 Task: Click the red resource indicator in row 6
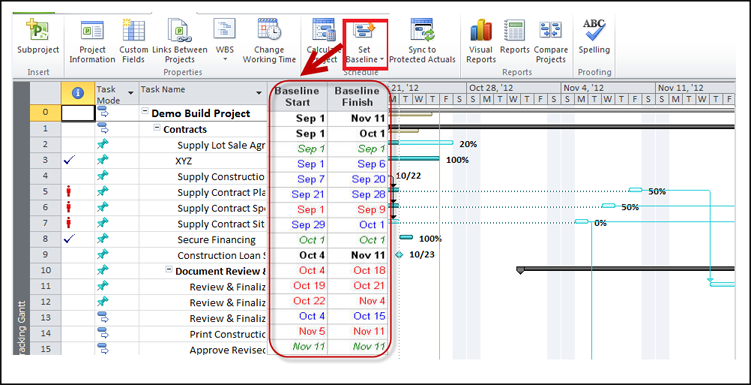[x=69, y=207]
